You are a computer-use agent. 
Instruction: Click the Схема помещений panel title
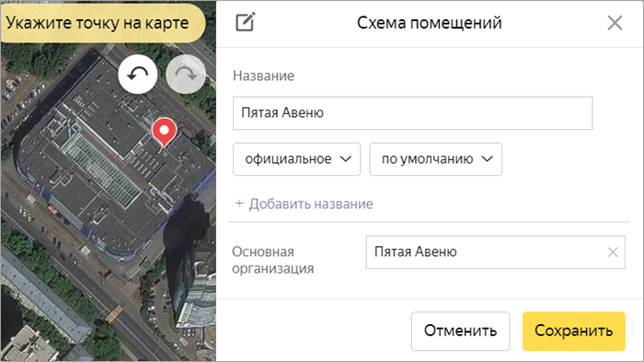coord(430,23)
